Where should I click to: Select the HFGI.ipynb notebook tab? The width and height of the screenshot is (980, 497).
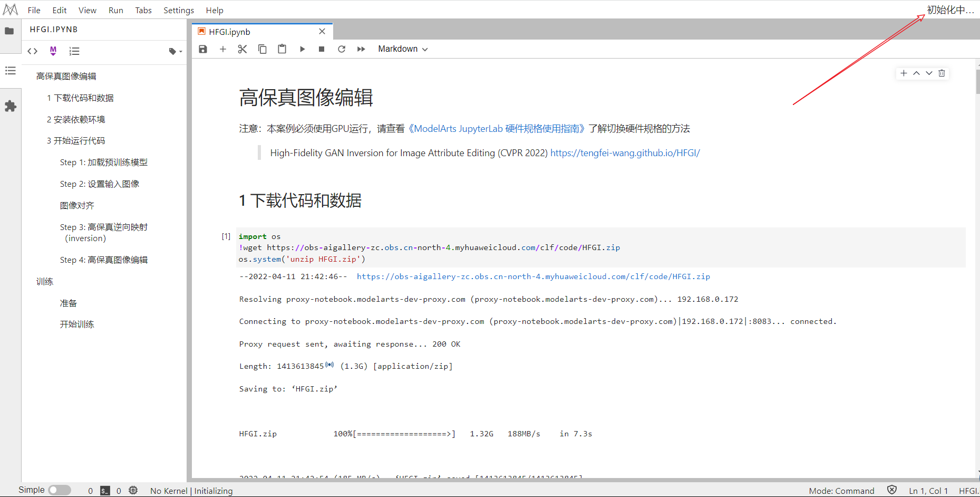[x=262, y=32]
